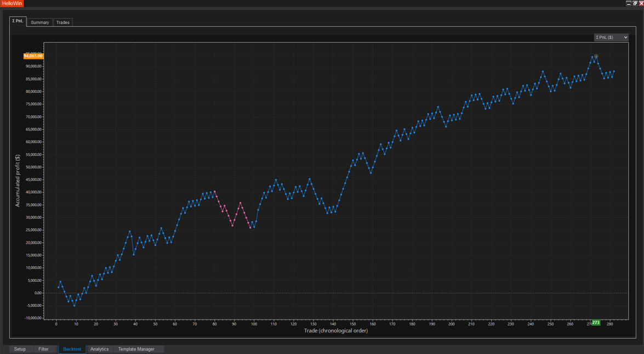
Task: Open Template Manager tab
Action: 136,349
